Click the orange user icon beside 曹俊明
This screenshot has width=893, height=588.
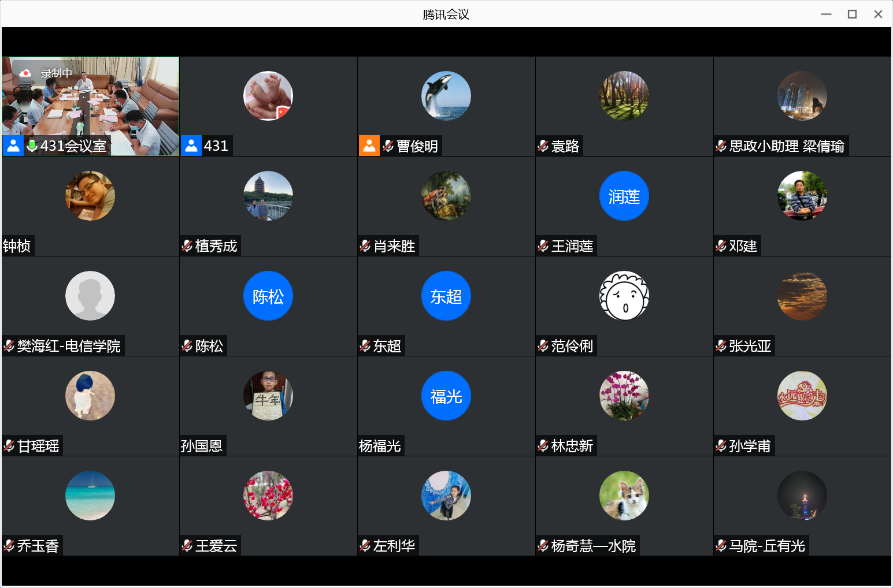click(x=369, y=146)
